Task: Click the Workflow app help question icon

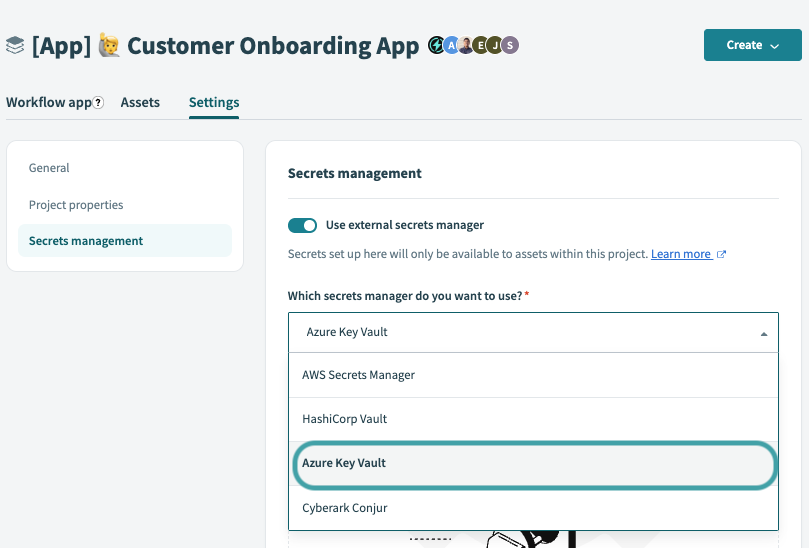Action: [98, 102]
